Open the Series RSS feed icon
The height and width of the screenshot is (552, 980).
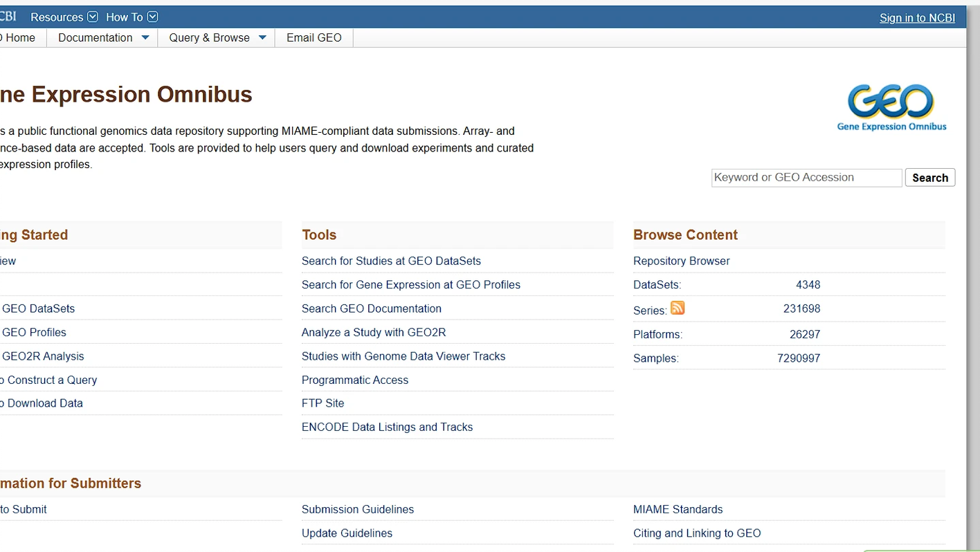click(x=678, y=308)
